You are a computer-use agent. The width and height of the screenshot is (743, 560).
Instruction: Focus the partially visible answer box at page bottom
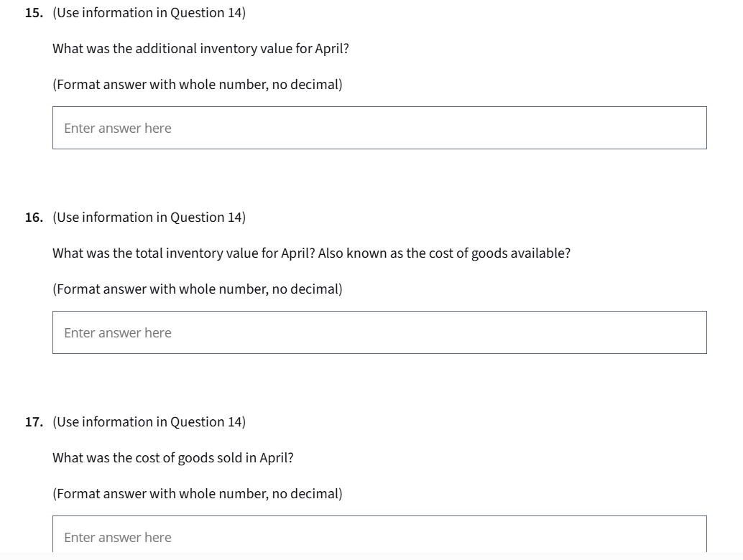pyautogui.click(x=379, y=537)
